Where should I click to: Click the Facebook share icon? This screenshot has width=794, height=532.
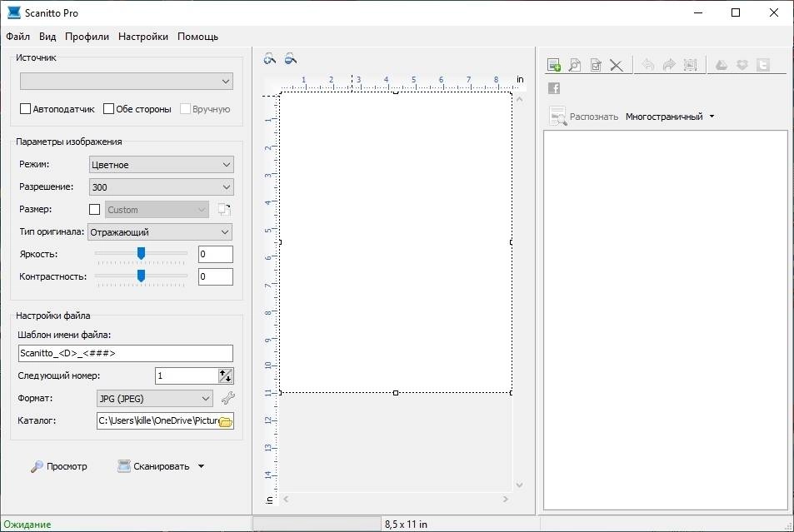pos(554,88)
